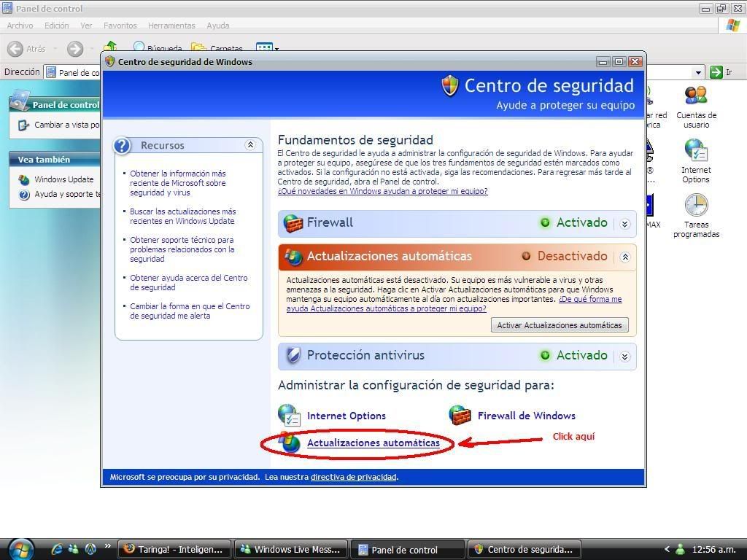Open the Edición menu in Panel de control

57,26
